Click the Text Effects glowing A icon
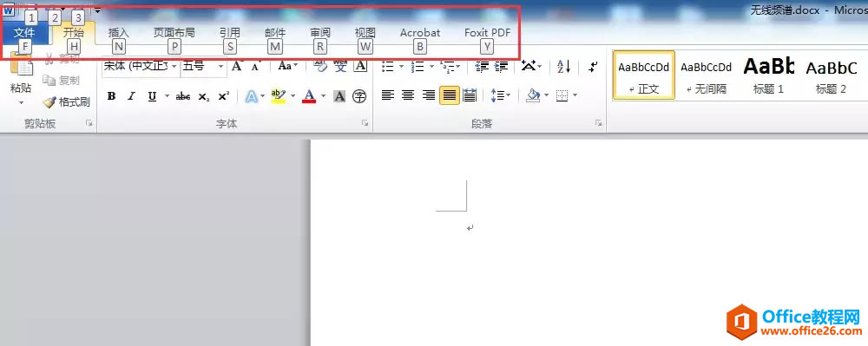This screenshot has width=868, height=346. click(x=252, y=97)
